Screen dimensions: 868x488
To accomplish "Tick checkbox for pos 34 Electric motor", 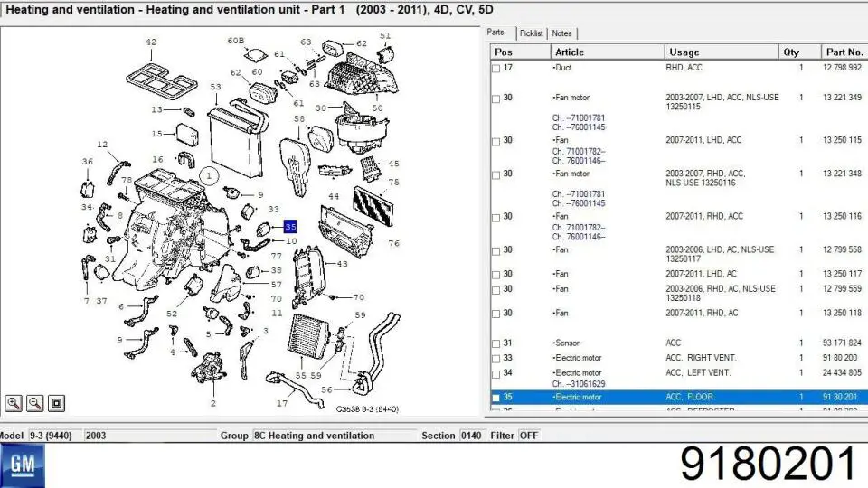I will [496, 373].
